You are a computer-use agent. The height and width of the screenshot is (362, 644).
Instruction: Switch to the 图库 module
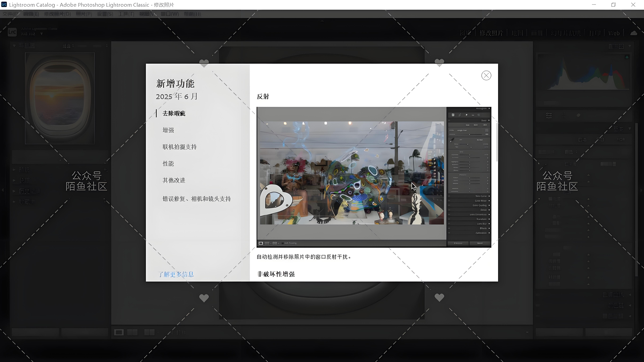pos(465,33)
